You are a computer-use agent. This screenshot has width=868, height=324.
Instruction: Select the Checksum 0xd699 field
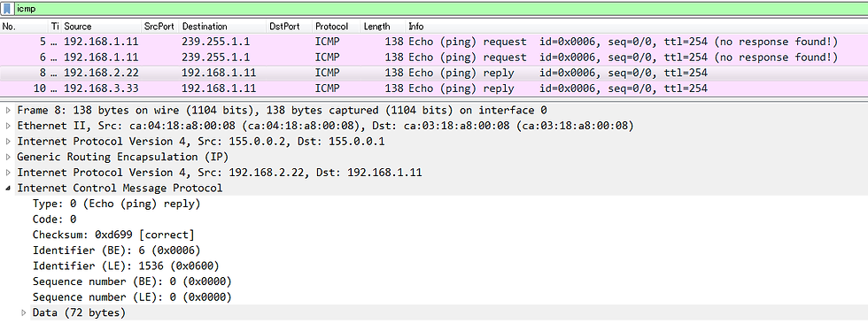113,235
